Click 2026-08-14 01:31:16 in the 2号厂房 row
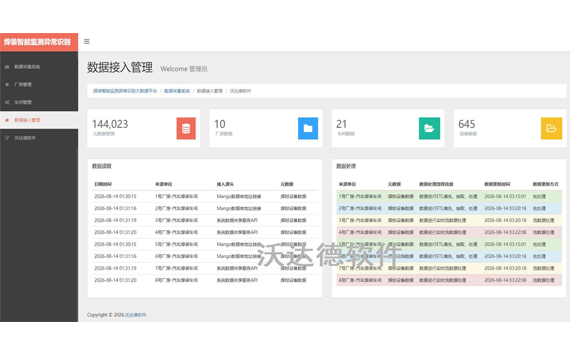The height and width of the screenshot is (360, 570). coord(115,208)
